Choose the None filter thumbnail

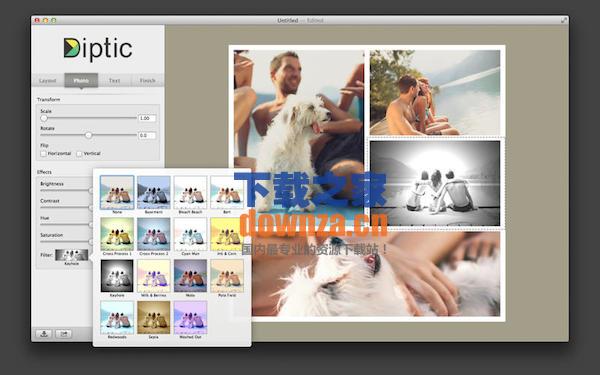[x=117, y=192]
